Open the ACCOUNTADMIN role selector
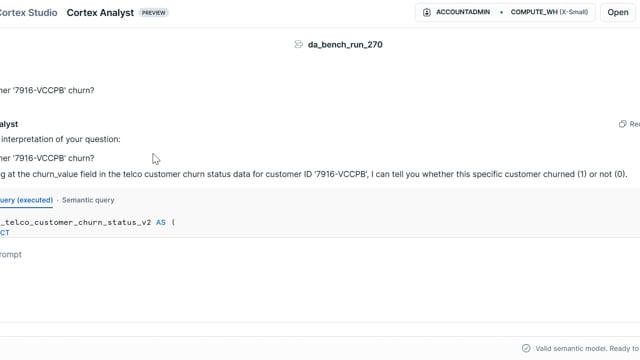This screenshot has height=360, width=640. pos(456,12)
